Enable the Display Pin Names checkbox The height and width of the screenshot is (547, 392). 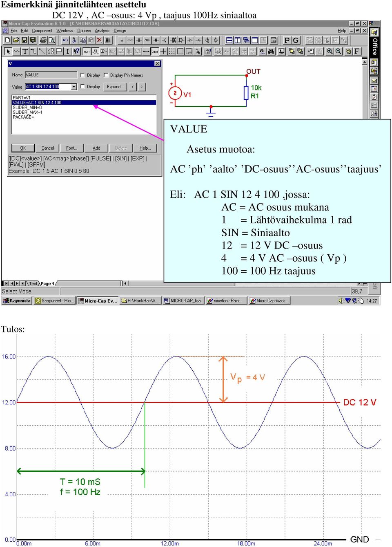point(106,75)
